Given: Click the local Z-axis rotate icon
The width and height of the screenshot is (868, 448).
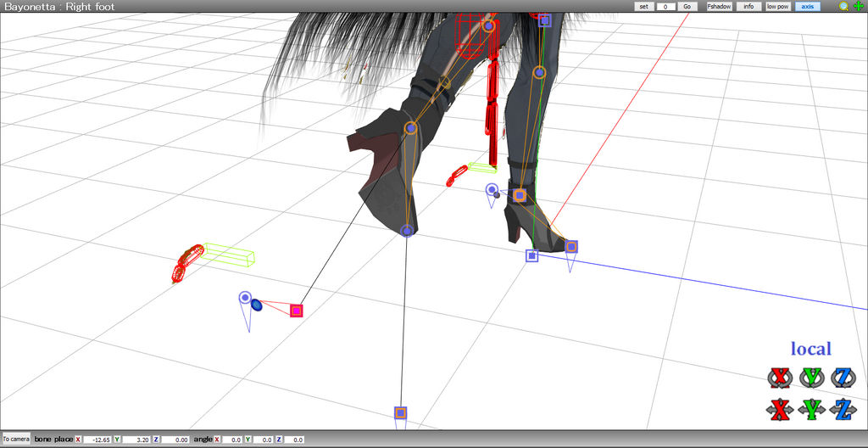Looking at the screenshot, I should (843, 378).
